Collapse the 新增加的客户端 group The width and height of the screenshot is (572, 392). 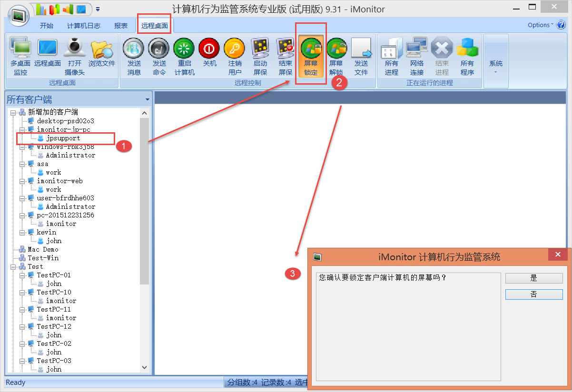[x=13, y=112]
